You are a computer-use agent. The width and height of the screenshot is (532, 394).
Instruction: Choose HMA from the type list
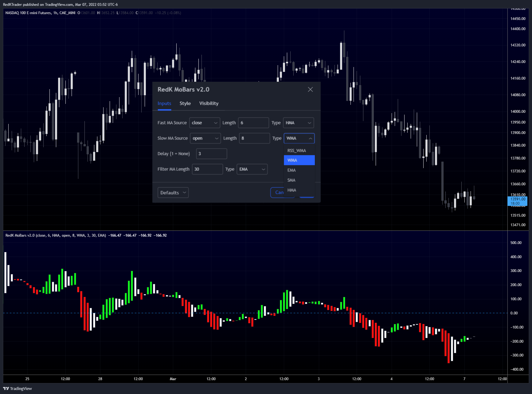coord(299,190)
